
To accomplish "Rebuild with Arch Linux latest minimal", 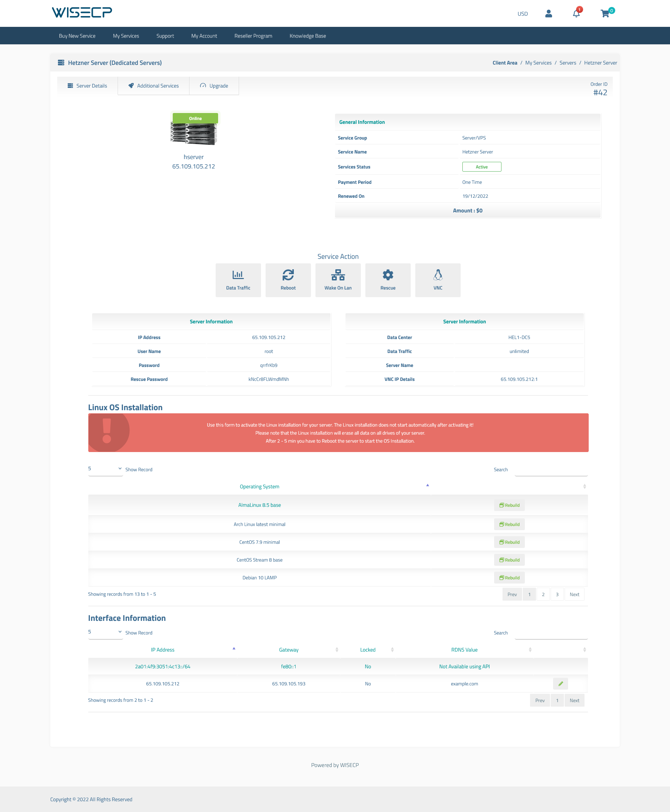I will 509,524.
